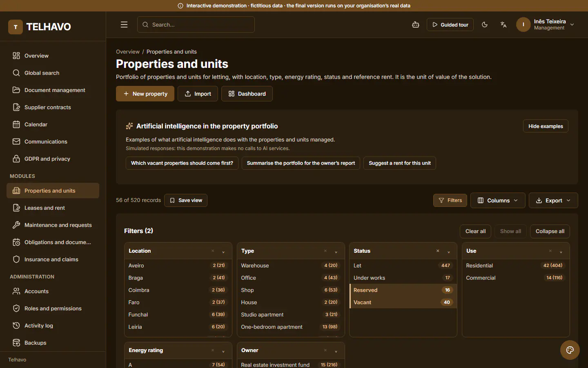Open Maintenance and requests module

[53, 225]
